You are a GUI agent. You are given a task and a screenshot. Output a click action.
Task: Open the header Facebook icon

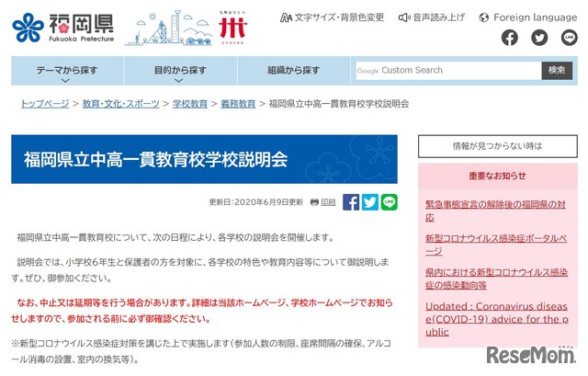coord(510,38)
